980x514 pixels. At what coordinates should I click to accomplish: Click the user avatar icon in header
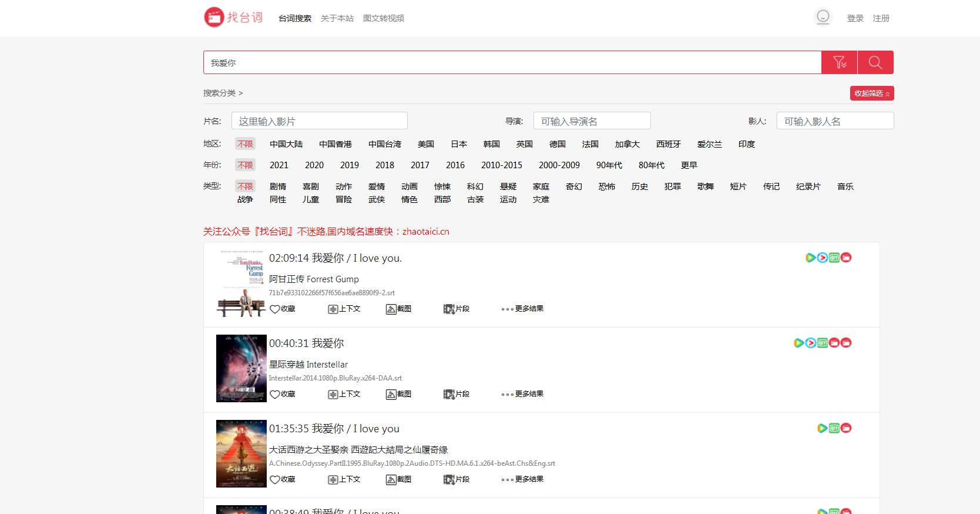pyautogui.click(x=823, y=17)
